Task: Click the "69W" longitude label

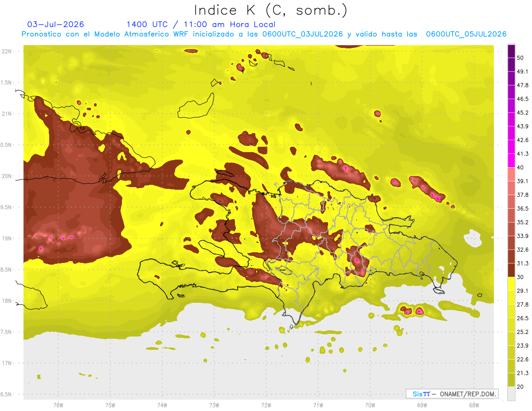Action: pyautogui.click(x=422, y=405)
